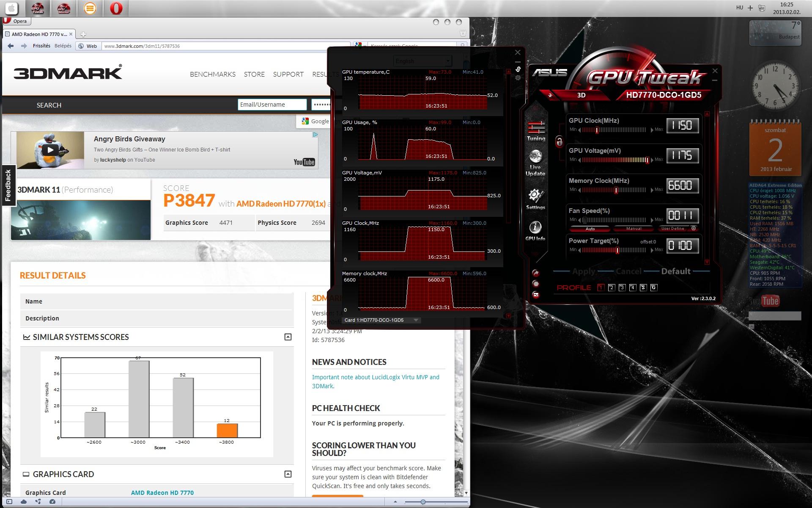This screenshot has height=508, width=812.
Task: Set fan speed mode to Auto
Action: click(590, 229)
